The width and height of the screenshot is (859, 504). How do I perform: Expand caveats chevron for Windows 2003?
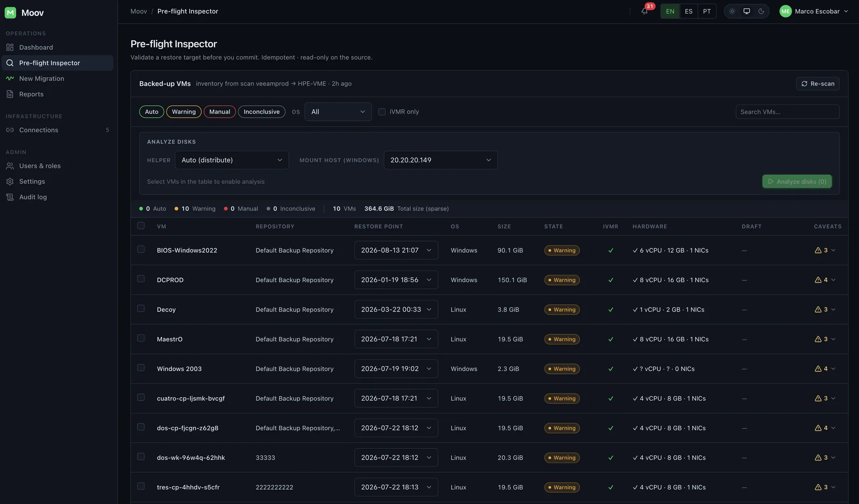pos(833,369)
